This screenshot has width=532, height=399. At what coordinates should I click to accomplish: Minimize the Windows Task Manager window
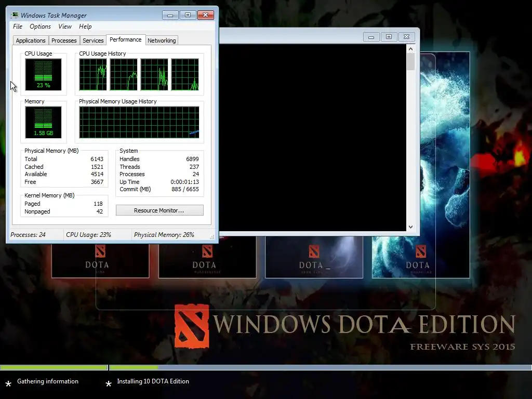pos(170,15)
